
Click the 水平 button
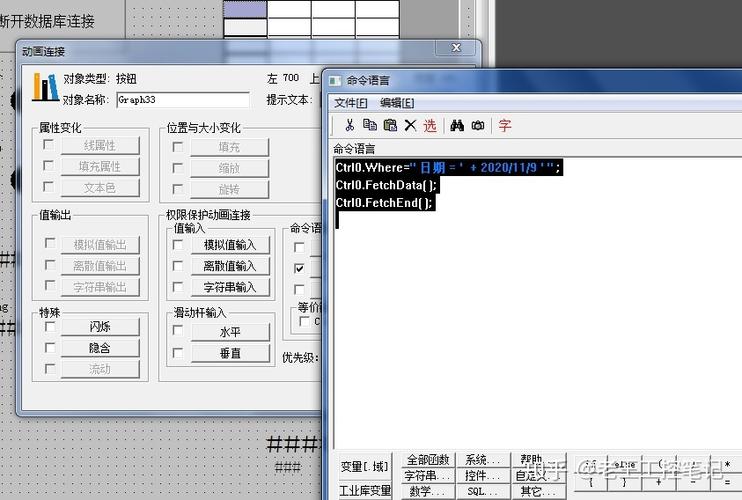230,332
